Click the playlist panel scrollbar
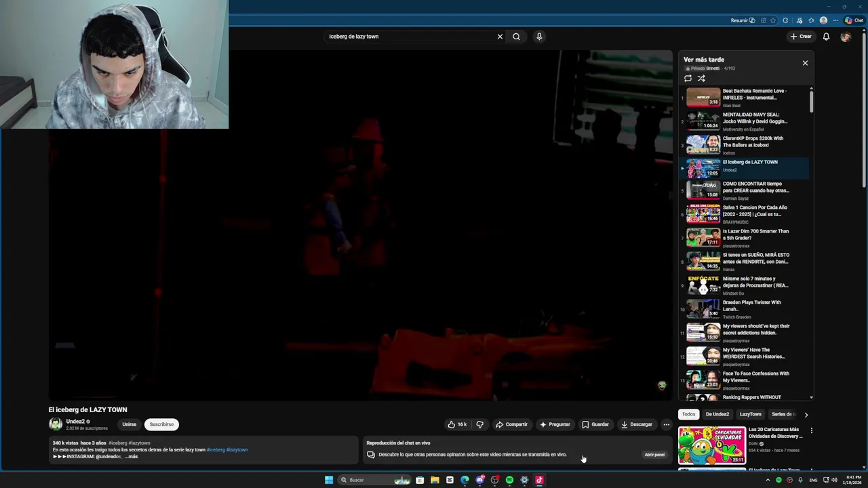The height and width of the screenshot is (488, 868). click(811, 102)
